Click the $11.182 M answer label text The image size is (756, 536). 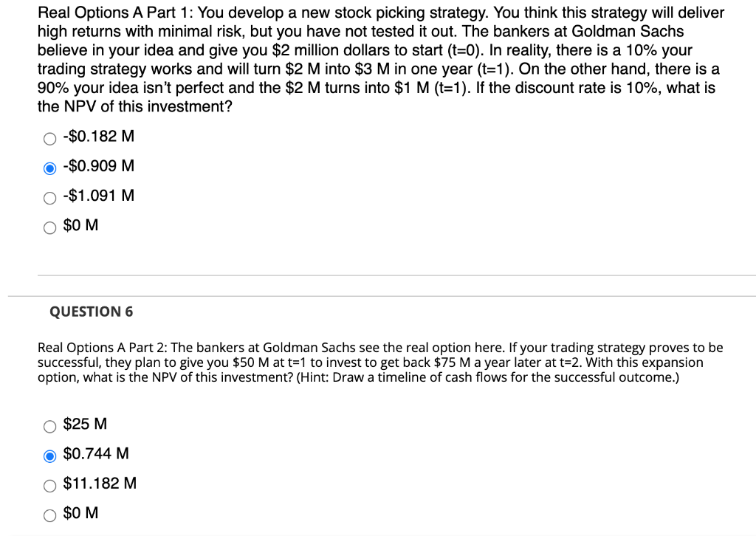pos(100,484)
